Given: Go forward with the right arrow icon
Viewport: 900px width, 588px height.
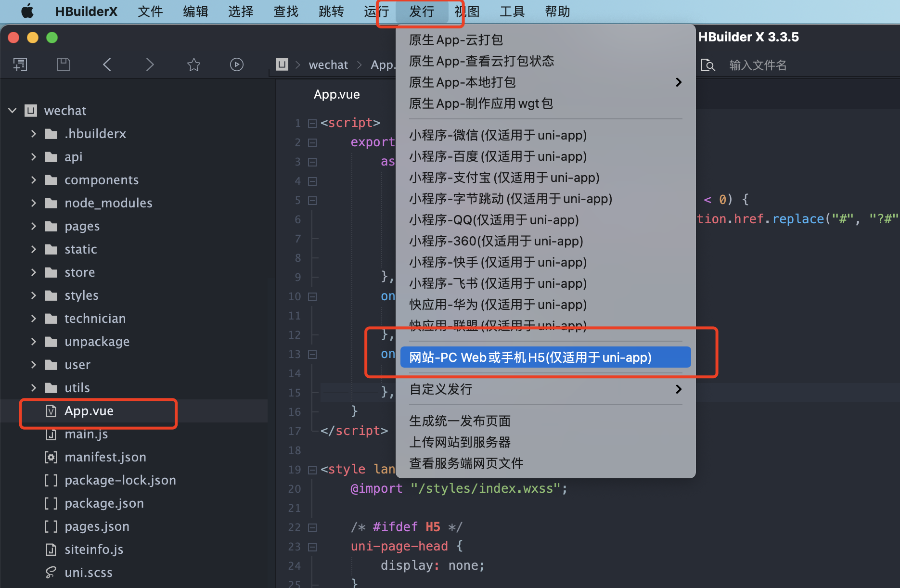Looking at the screenshot, I should coord(150,64).
